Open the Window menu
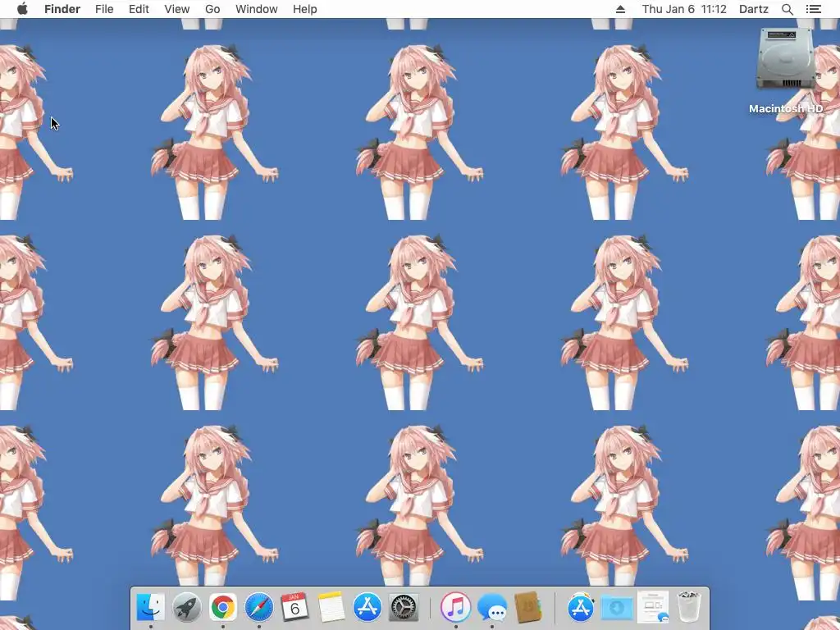This screenshot has height=630, width=840. click(257, 9)
